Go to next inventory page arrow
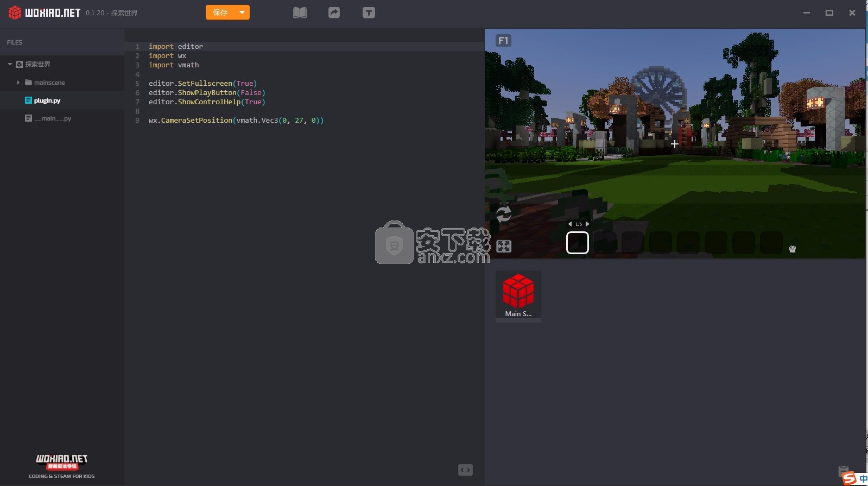Viewport: 868px width, 486px height. pos(587,224)
